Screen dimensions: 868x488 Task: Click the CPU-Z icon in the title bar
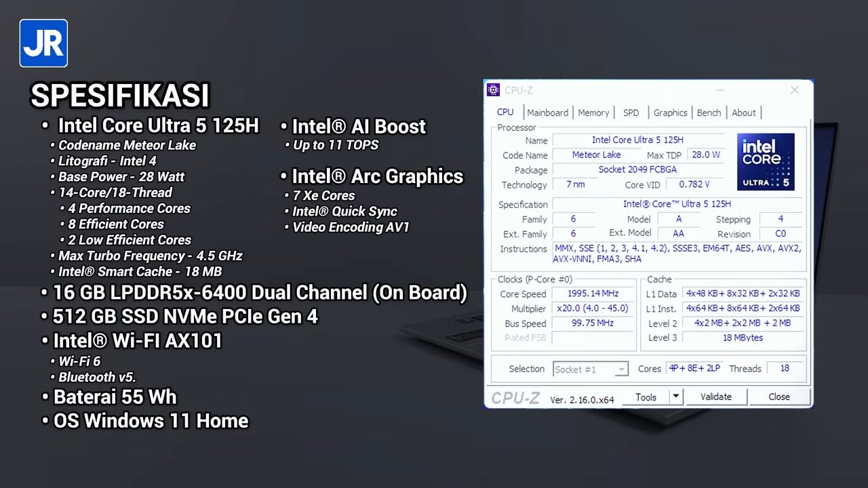pos(493,89)
